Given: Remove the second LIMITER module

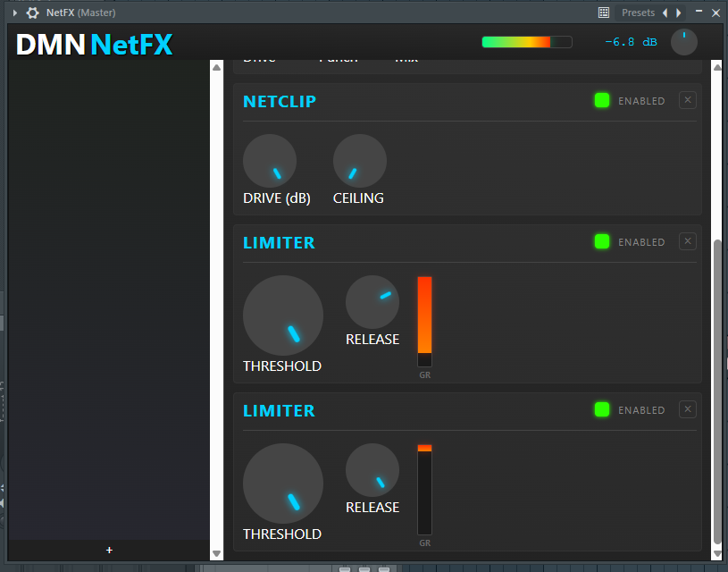Looking at the screenshot, I should (688, 409).
